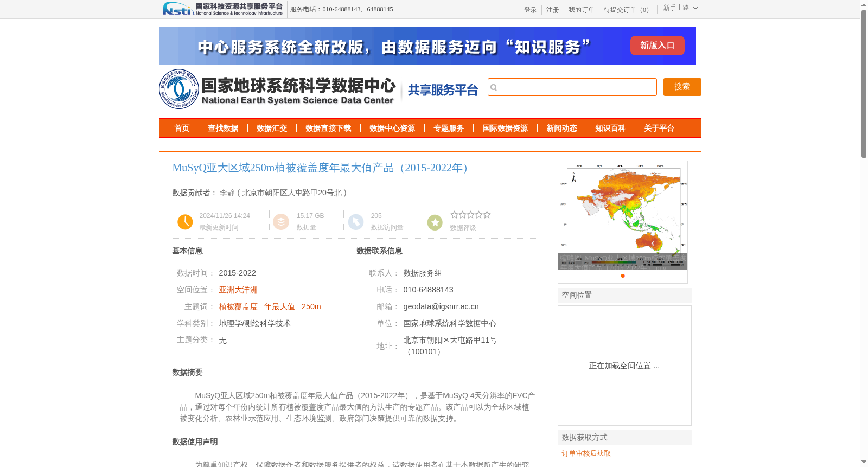Click the 数据使用声明 section heading

click(195, 442)
